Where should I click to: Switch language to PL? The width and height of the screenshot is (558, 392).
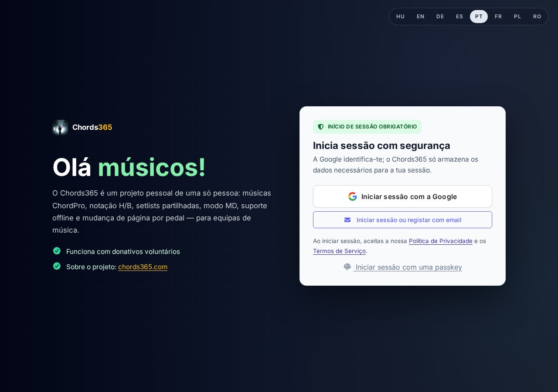click(x=517, y=17)
